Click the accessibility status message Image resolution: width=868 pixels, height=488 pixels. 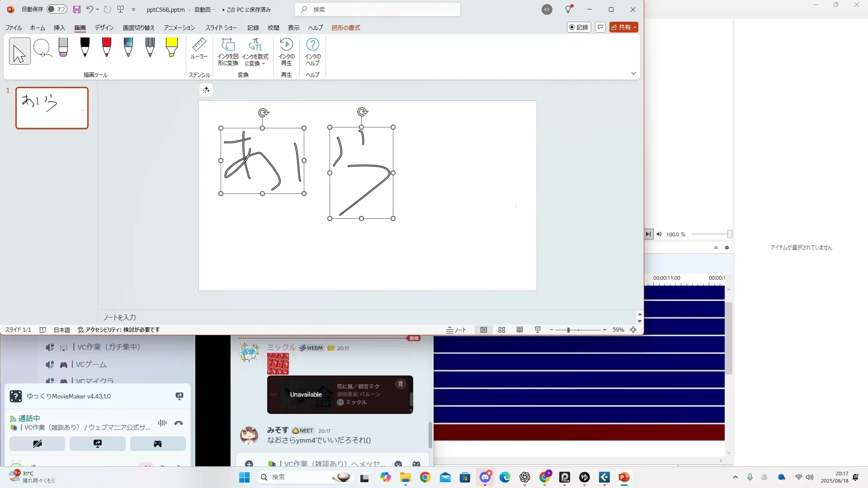point(118,330)
